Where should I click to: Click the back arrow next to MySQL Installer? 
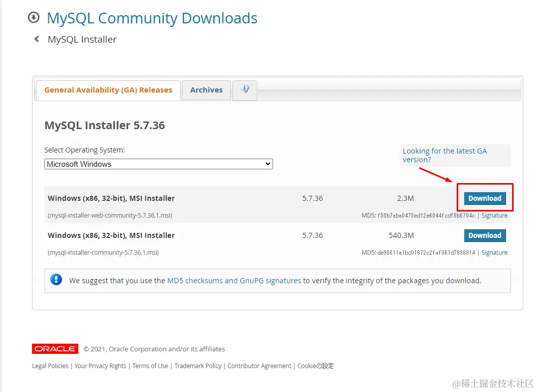tap(37, 39)
